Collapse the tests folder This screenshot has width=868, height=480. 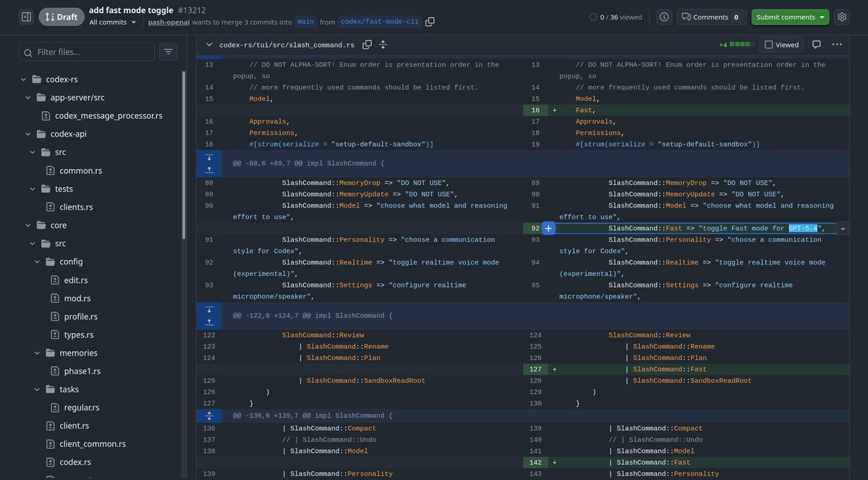(33, 189)
